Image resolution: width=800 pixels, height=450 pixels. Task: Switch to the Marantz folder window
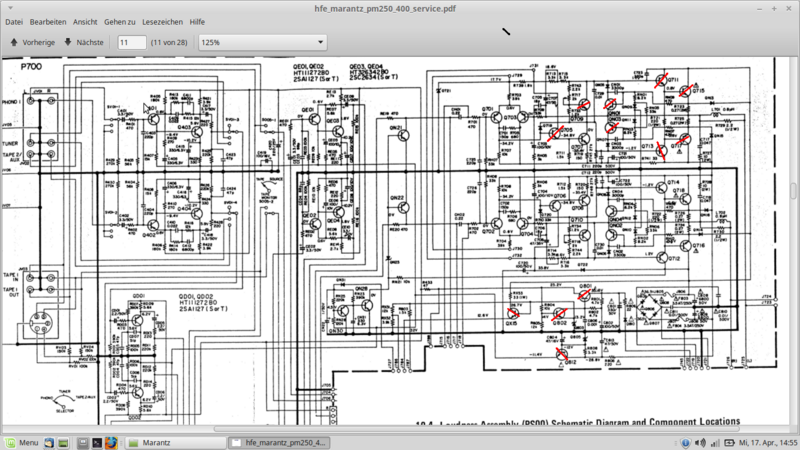pos(176,442)
